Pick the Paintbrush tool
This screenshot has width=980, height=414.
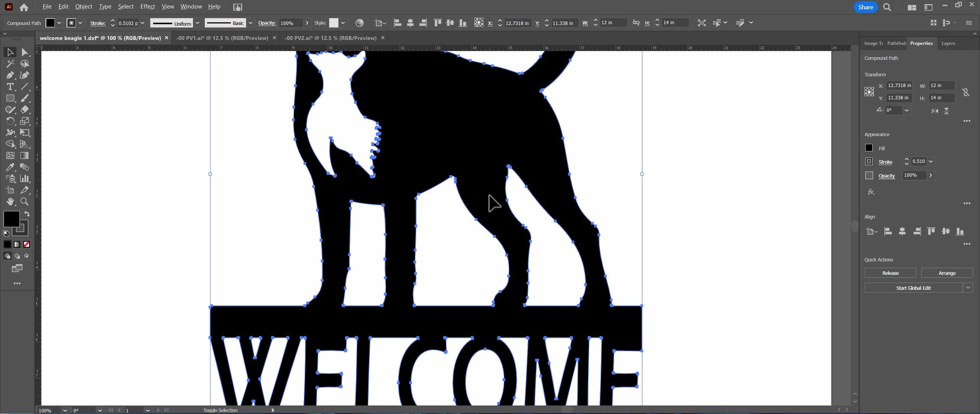click(x=25, y=98)
